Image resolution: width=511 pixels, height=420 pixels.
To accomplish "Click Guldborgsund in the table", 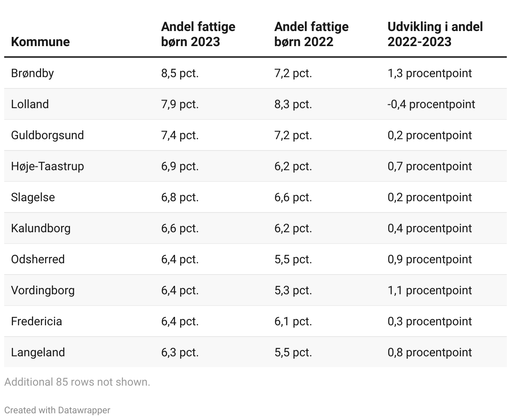I will (x=47, y=135).
